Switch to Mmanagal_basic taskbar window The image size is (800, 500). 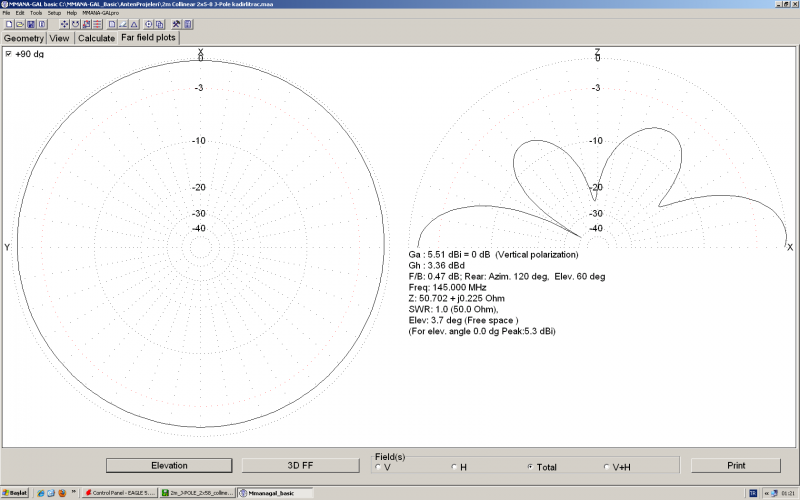276,493
